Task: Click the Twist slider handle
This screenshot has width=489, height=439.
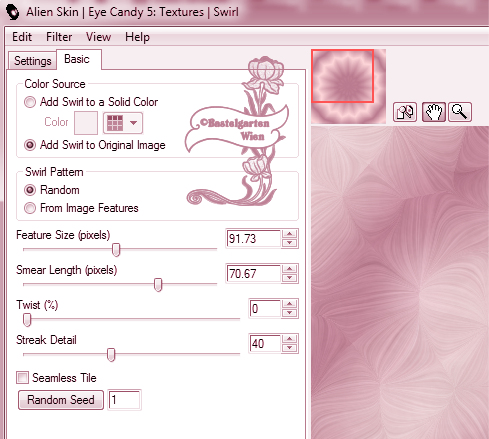Action: (27, 319)
